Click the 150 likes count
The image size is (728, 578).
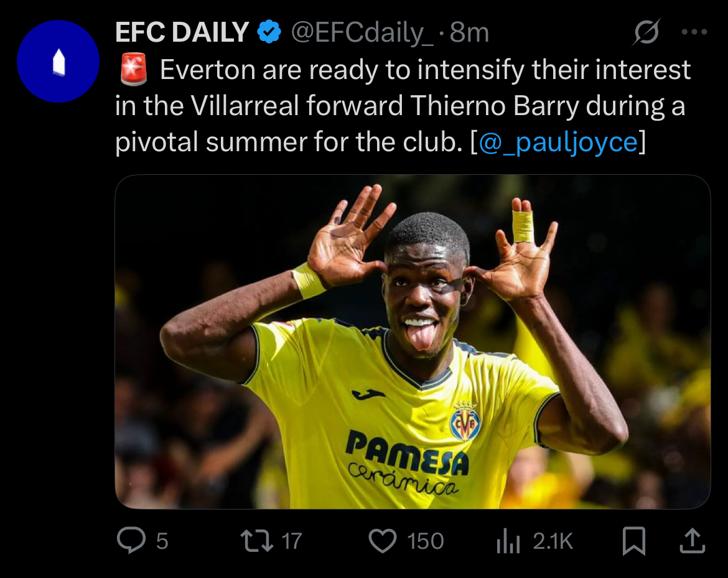pos(426,541)
